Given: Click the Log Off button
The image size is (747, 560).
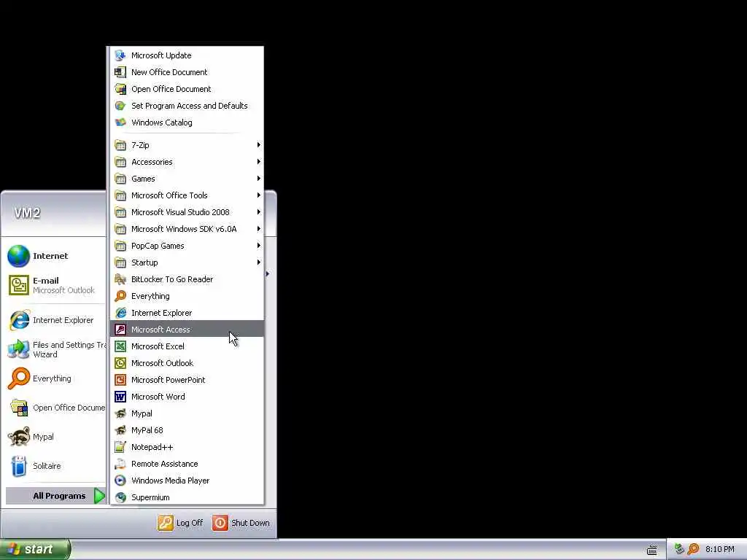Looking at the screenshot, I should 180,523.
